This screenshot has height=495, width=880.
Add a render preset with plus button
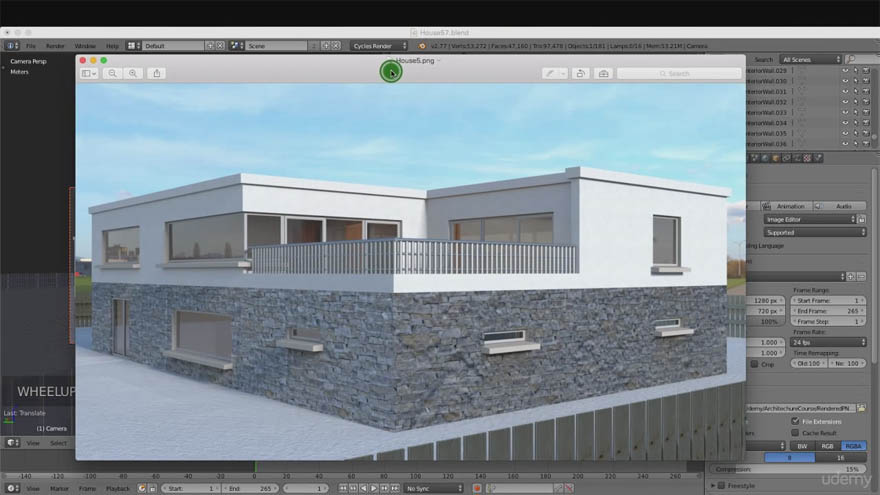tap(851, 277)
